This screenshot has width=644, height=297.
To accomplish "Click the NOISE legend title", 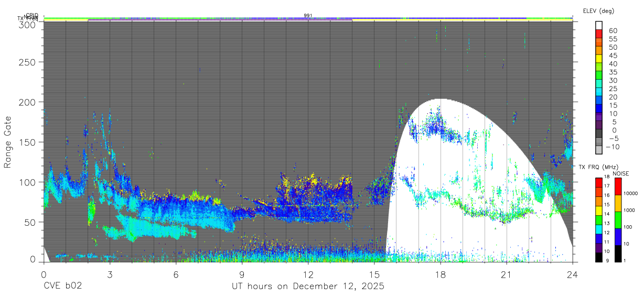I will [x=621, y=173].
